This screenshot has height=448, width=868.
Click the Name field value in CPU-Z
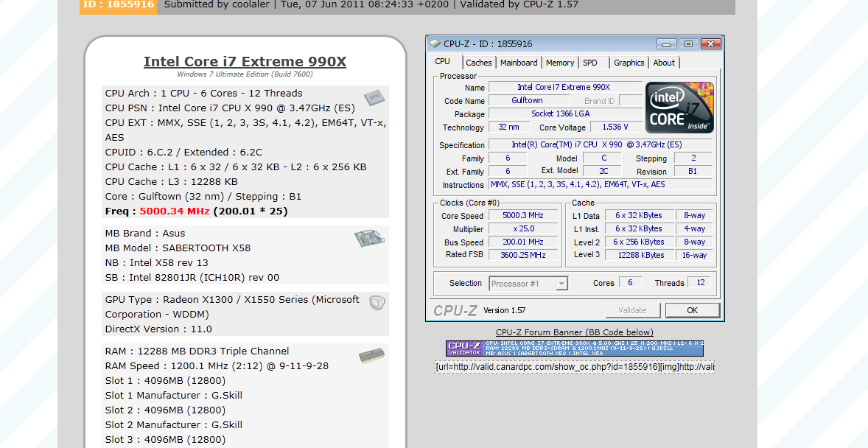click(566, 87)
